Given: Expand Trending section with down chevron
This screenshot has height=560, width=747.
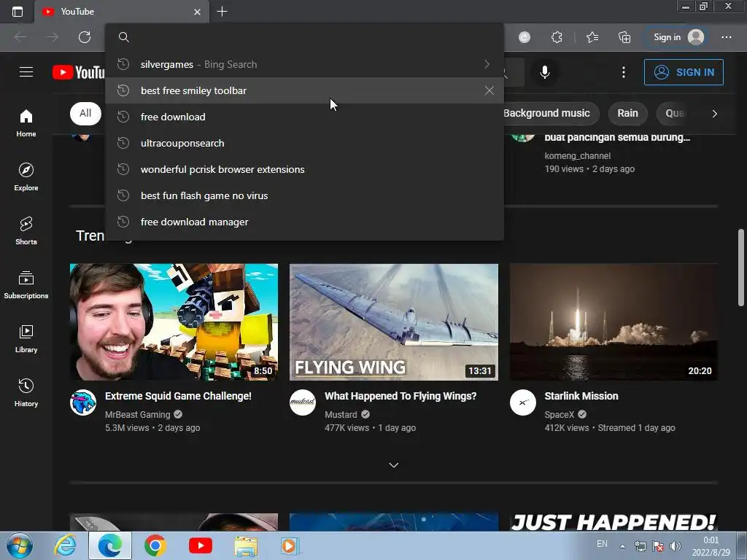Looking at the screenshot, I should coord(393,464).
